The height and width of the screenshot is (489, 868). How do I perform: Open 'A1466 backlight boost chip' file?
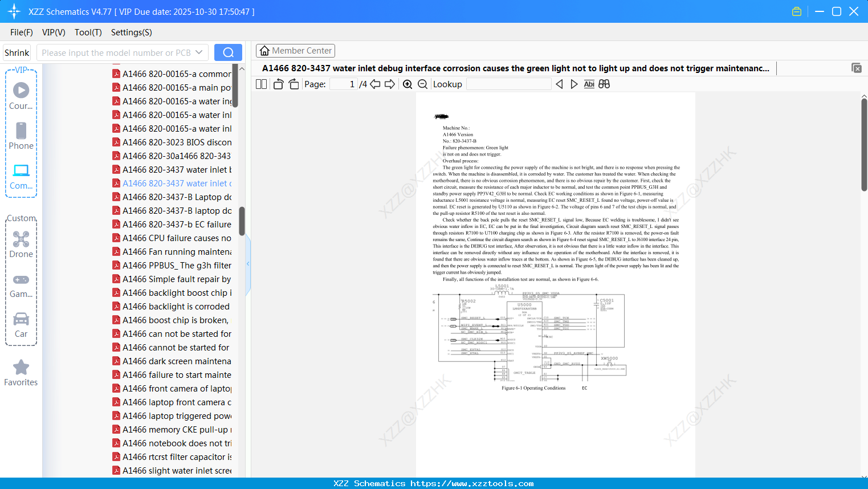tap(172, 293)
